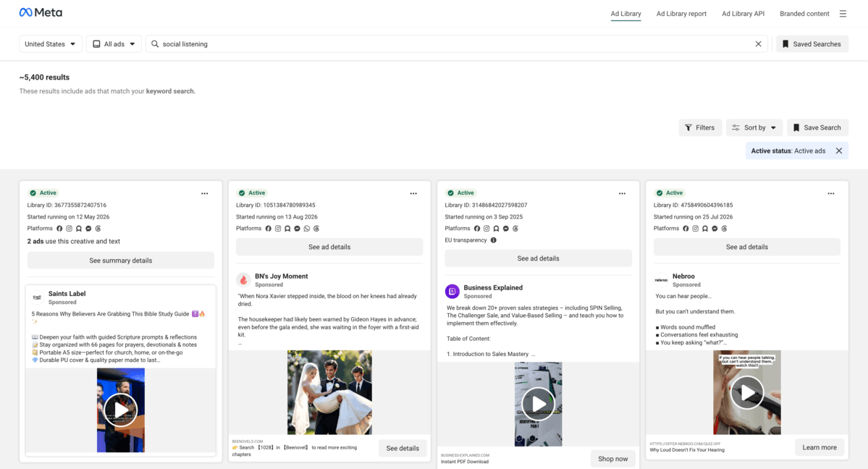
Task: Click the Learn more button
Action: tap(819, 447)
